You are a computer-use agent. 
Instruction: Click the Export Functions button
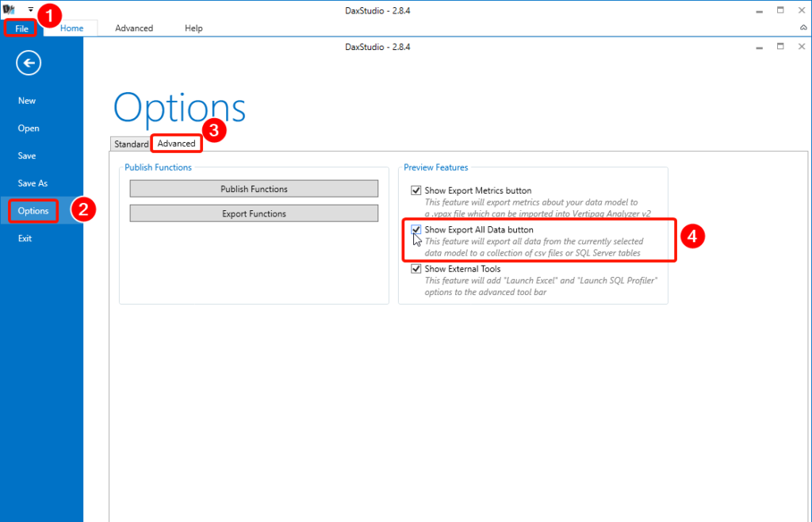click(x=254, y=213)
